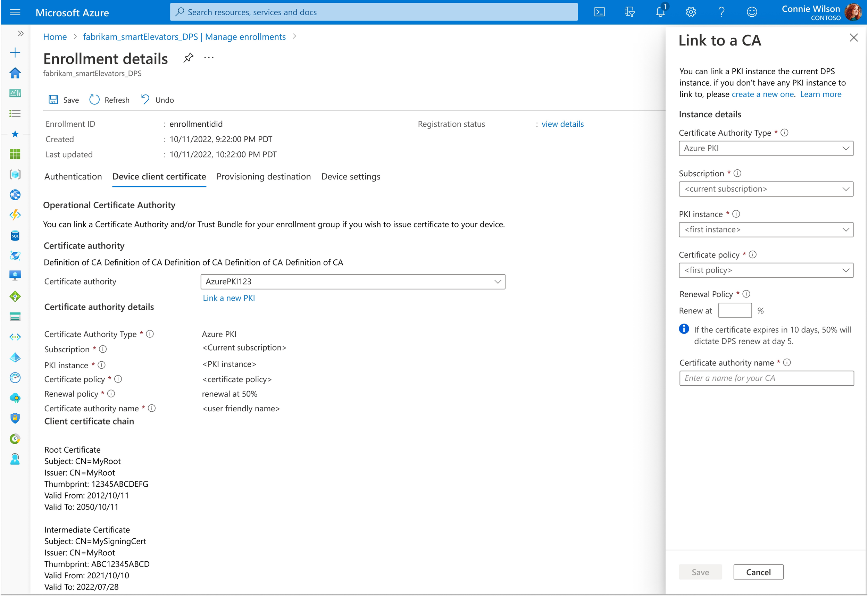Click Undo in the enrollment toolbar
This screenshot has height=596, width=868.
point(157,100)
